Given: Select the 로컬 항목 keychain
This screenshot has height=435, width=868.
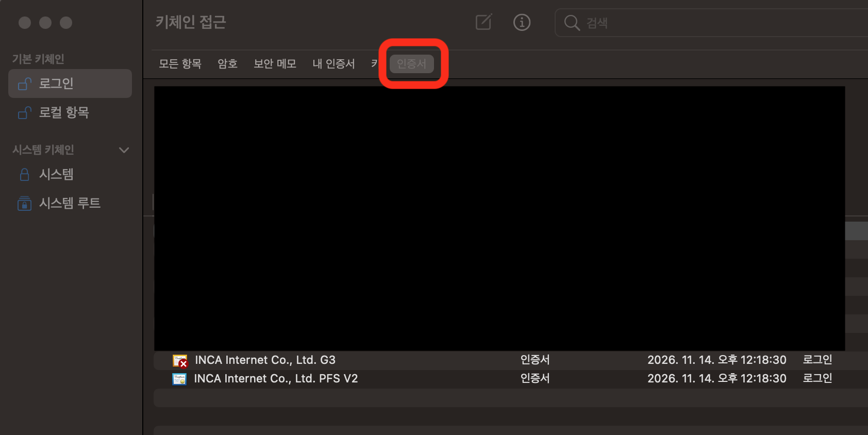Looking at the screenshot, I should [x=70, y=112].
